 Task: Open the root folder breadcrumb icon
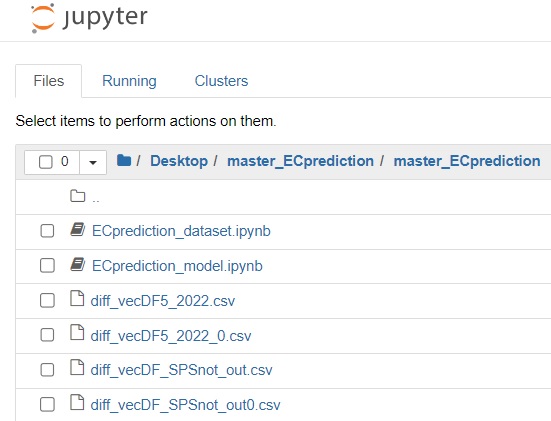124,161
